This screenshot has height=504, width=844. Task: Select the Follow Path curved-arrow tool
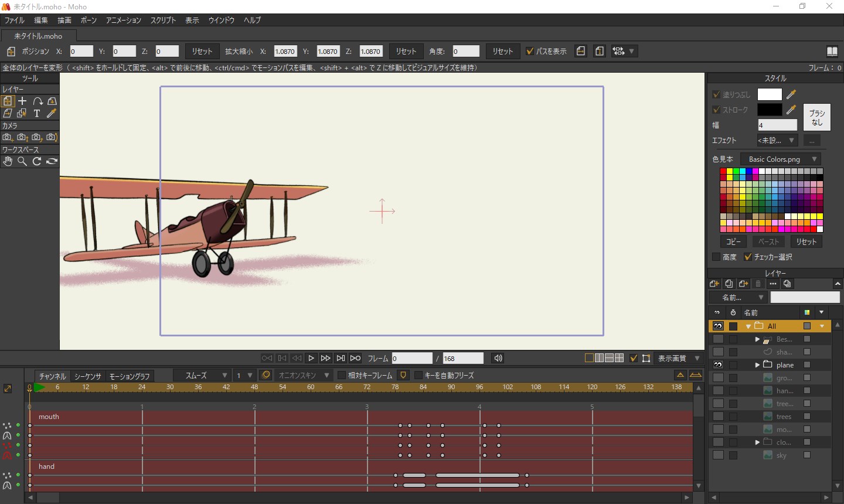(38, 101)
